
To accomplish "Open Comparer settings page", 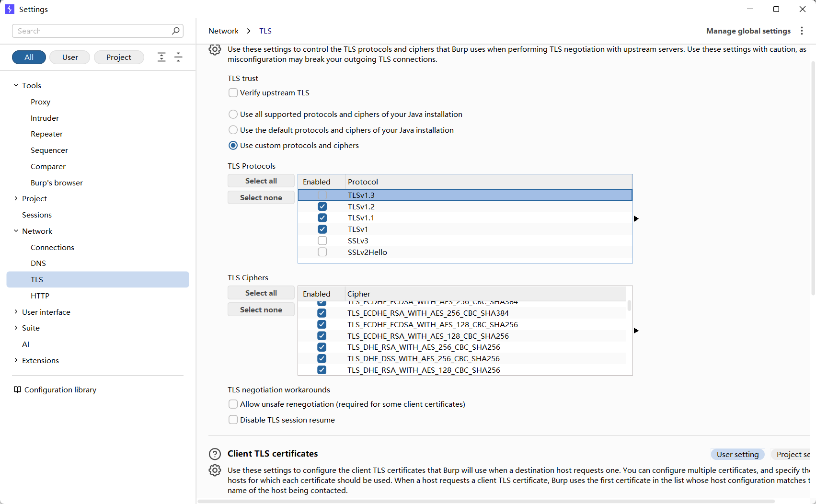I will pos(48,166).
